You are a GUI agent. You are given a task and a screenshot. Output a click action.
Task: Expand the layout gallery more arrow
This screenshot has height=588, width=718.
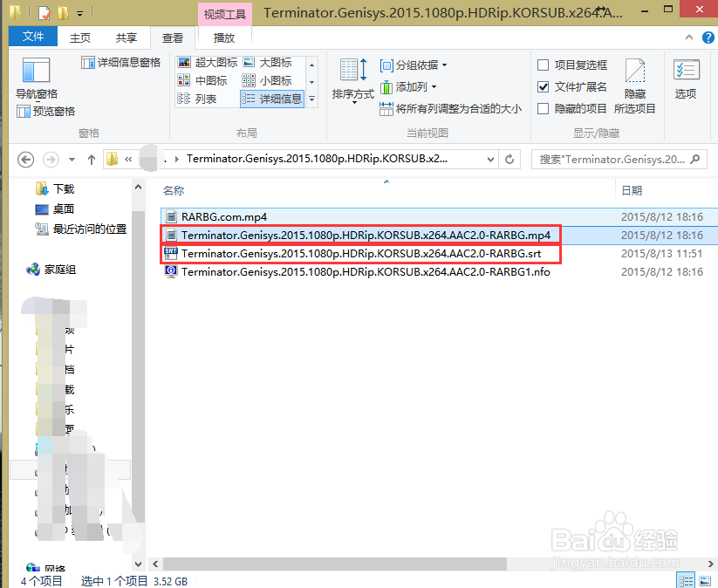pyautogui.click(x=311, y=99)
